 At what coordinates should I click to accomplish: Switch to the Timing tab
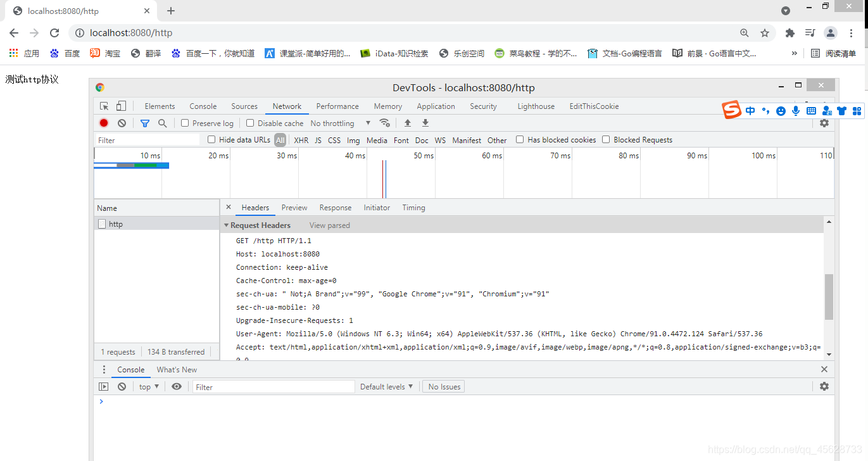tap(413, 208)
